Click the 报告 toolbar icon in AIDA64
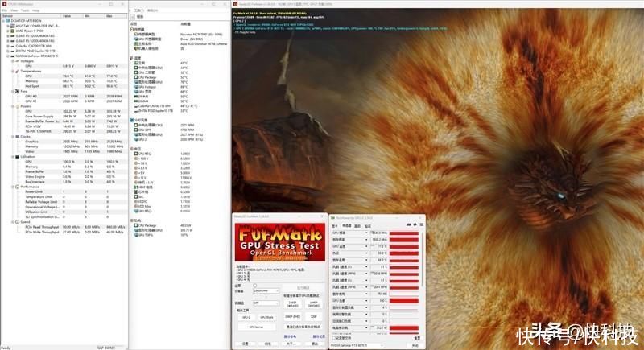The image size is (644, 350). tap(133, 17)
